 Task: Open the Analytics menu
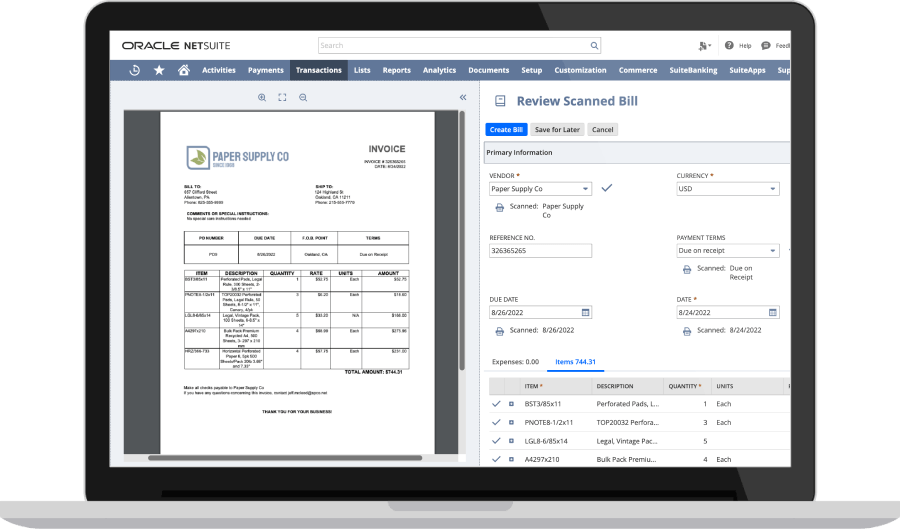(439, 70)
